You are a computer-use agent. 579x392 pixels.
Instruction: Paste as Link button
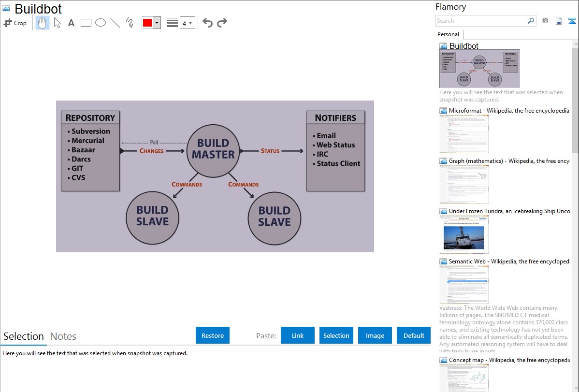(x=298, y=335)
